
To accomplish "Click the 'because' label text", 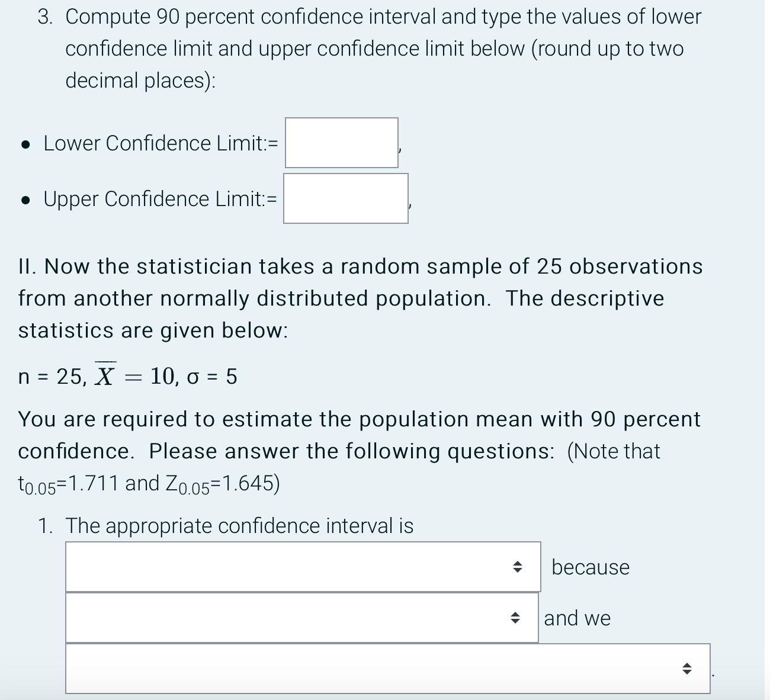I will point(590,567).
